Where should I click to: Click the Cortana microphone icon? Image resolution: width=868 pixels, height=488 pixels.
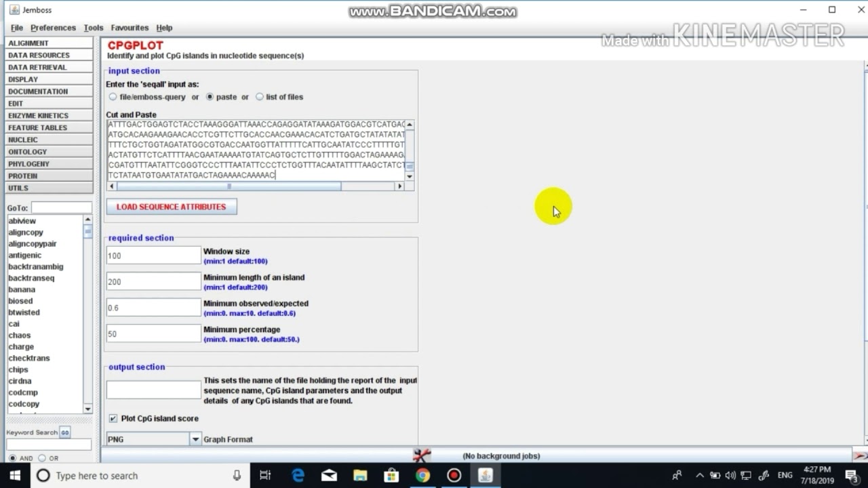237,476
